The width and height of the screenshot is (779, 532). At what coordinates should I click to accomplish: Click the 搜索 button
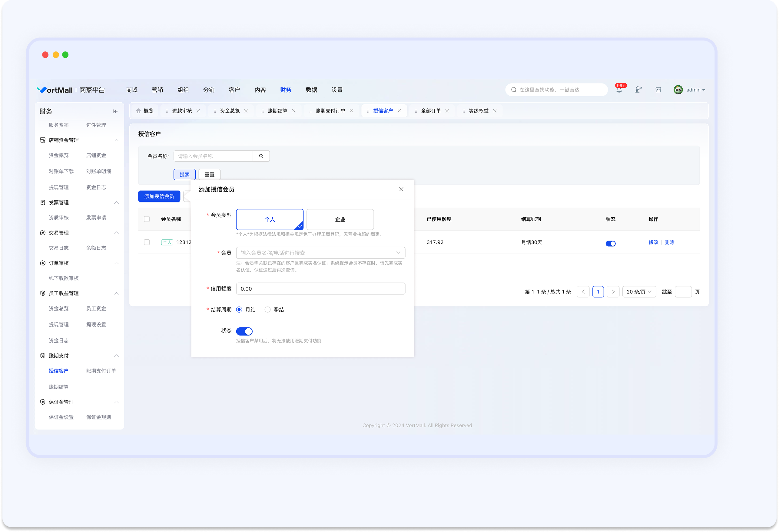pyautogui.click(x=184, y=175)
